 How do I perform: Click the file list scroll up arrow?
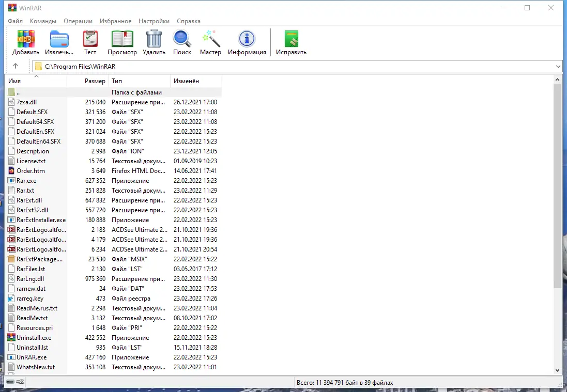(557, 80)
